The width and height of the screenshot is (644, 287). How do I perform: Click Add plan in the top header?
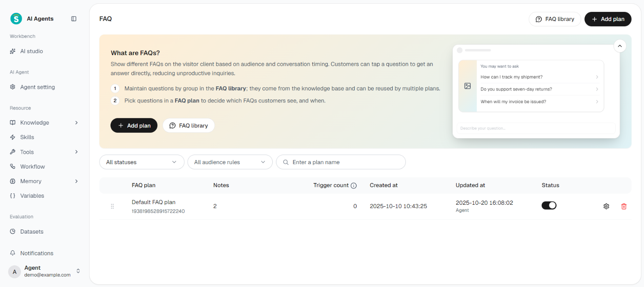click(608, 19)
